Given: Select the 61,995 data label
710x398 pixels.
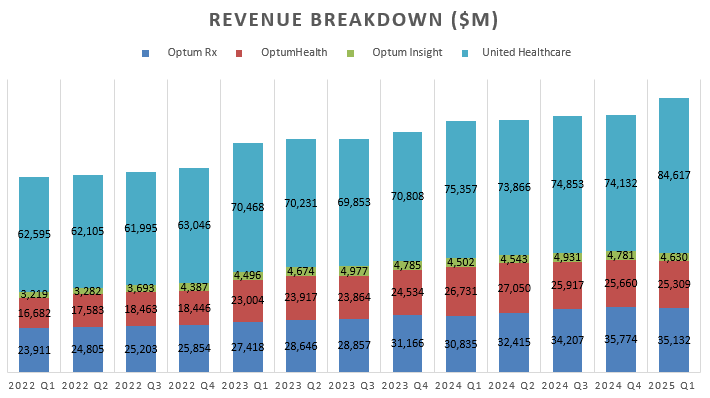Looking at the screenshot, I should point(141,228).
